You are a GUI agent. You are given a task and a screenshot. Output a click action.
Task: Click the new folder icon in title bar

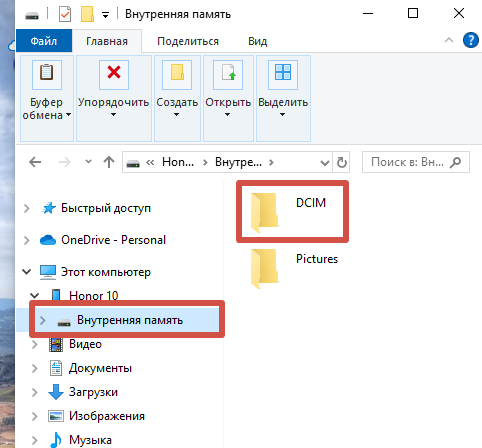click(87, 15)
